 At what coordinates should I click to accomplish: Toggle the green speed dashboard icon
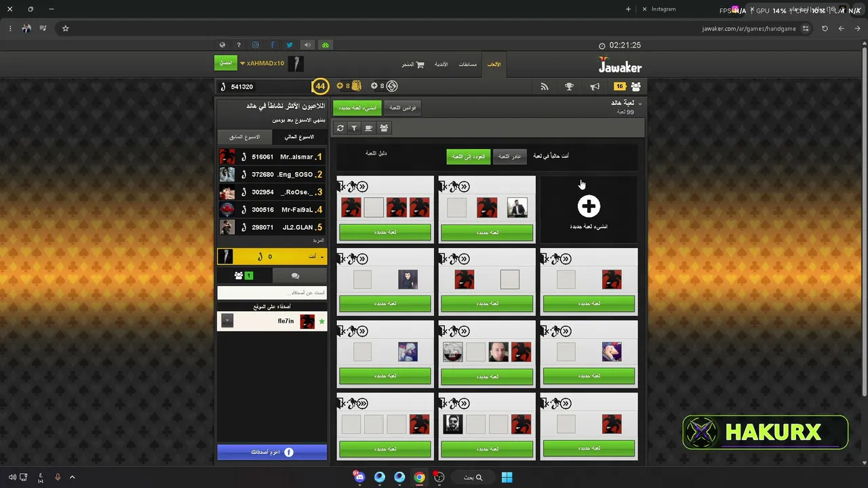(325, 45)
